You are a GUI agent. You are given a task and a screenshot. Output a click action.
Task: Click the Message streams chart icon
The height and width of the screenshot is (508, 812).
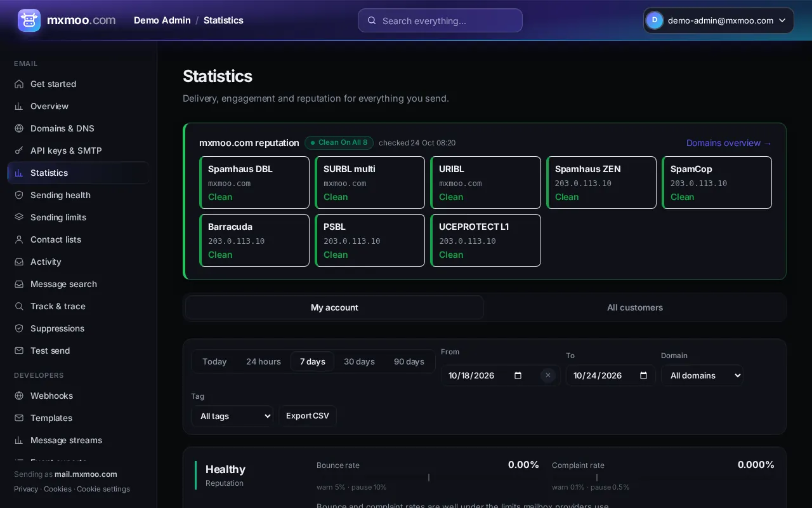coord(19,440)
